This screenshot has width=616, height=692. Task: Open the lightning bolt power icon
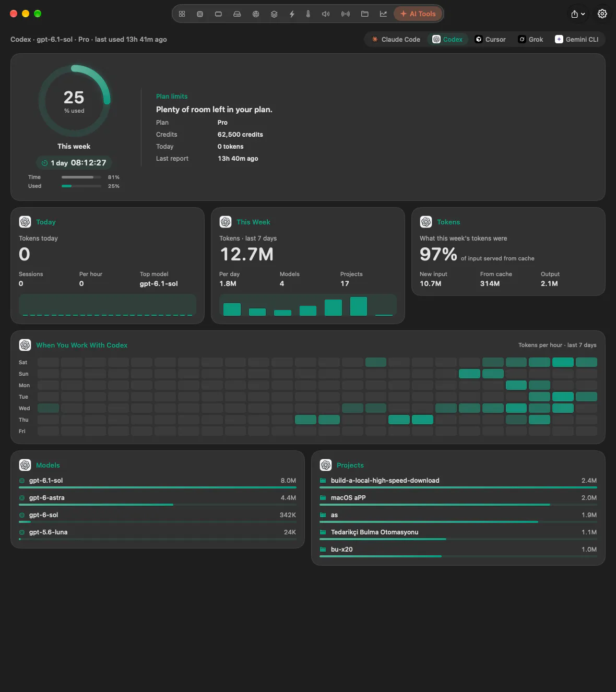pos(292,14)
